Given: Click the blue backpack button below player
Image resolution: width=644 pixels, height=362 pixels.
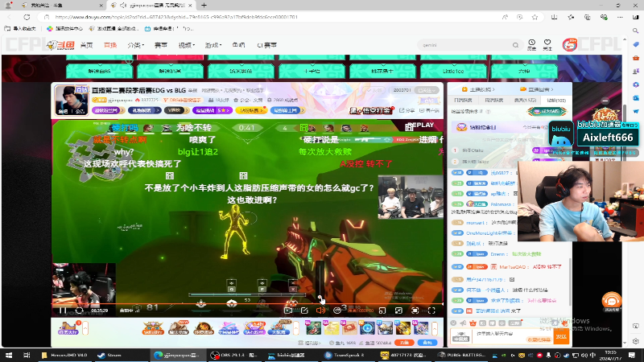Looking at the screenshot, I should point(427,343).
